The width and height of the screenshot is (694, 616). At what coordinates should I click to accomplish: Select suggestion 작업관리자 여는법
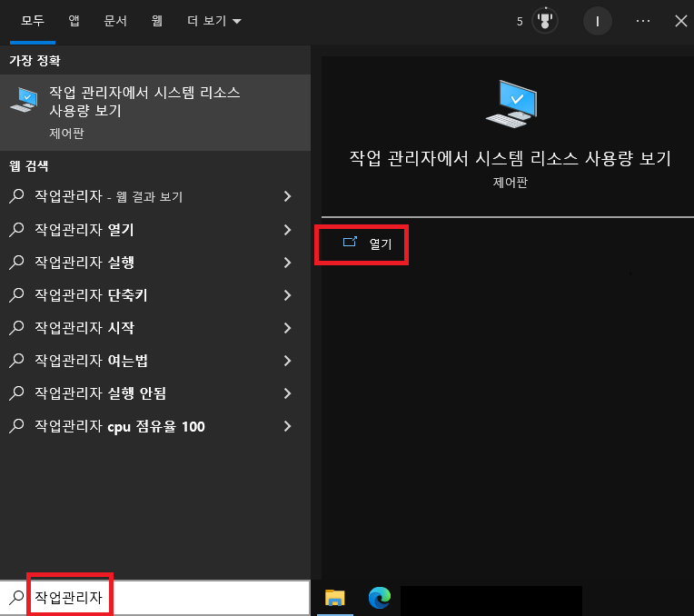coord(155,361)
